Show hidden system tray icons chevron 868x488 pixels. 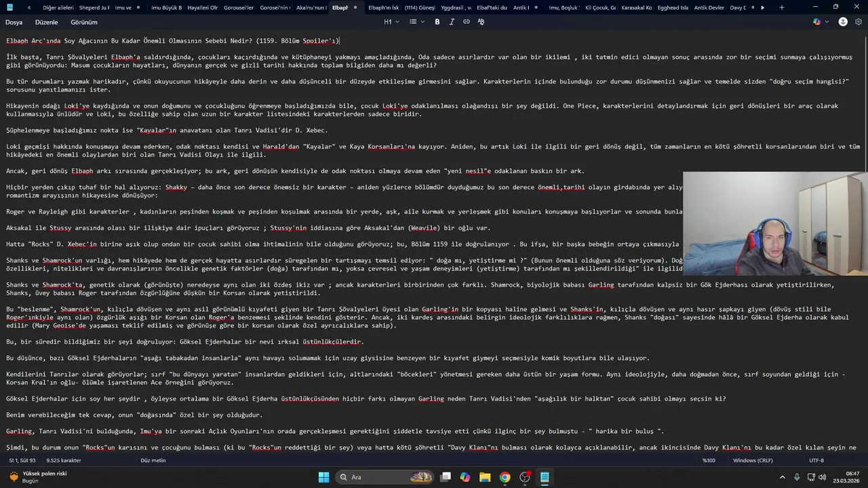tap(783, 477)
